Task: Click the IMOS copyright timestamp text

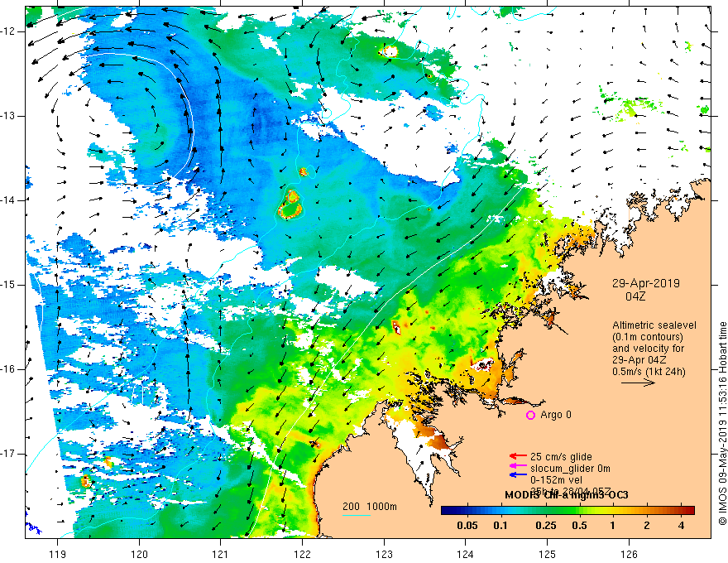Action: (722, 423)
